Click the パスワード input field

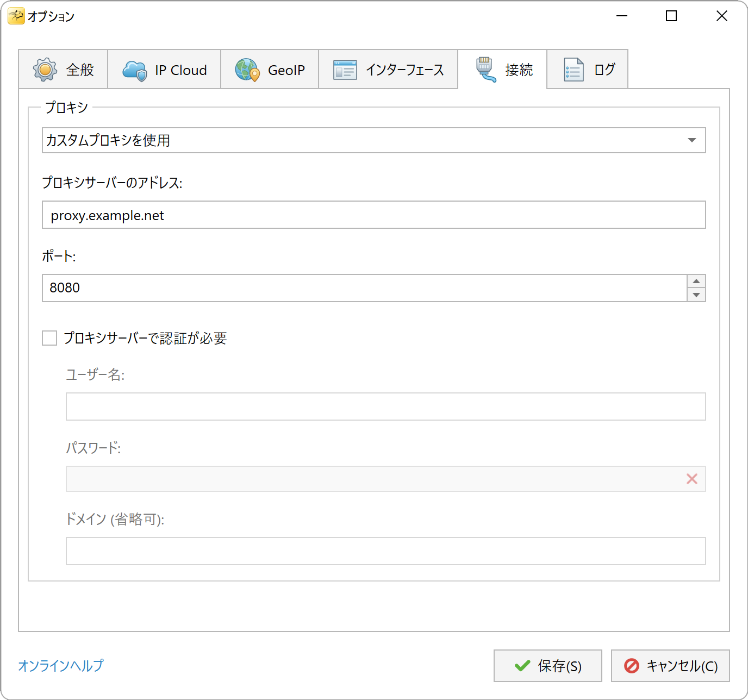(386, 479)
